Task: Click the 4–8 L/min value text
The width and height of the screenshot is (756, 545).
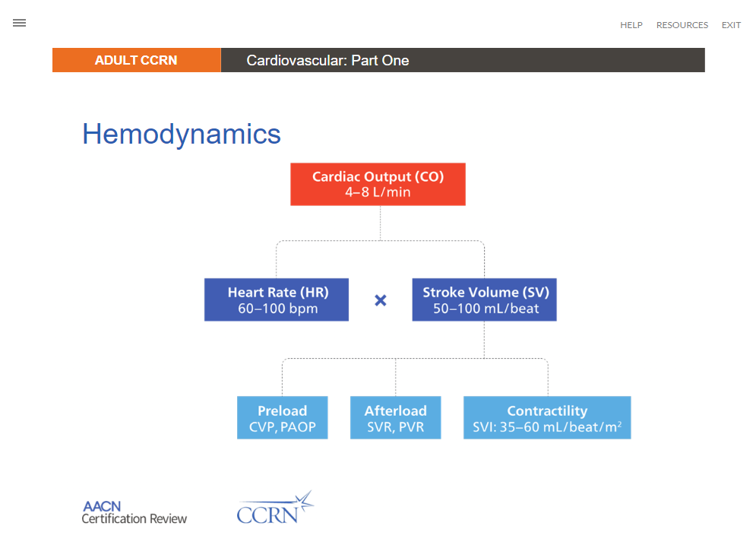Action: (x=378, y=192)
